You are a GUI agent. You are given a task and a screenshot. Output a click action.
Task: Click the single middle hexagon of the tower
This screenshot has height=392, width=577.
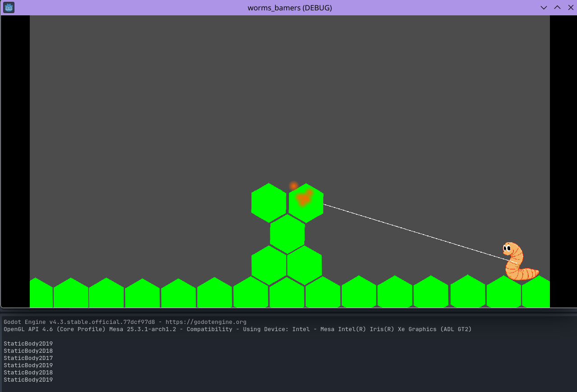(x=287, y=234)
